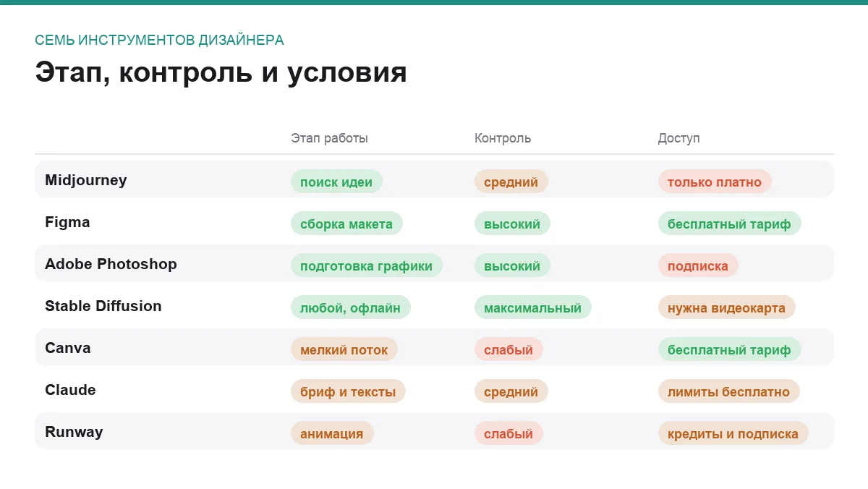868x489 pixels.
Task: Click 'бесплатный тариф' tag in Figma row
Action: pos(730,224)
